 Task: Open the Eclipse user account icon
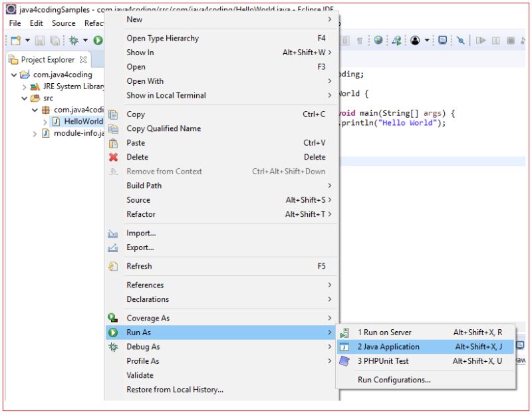click(415, 41)
